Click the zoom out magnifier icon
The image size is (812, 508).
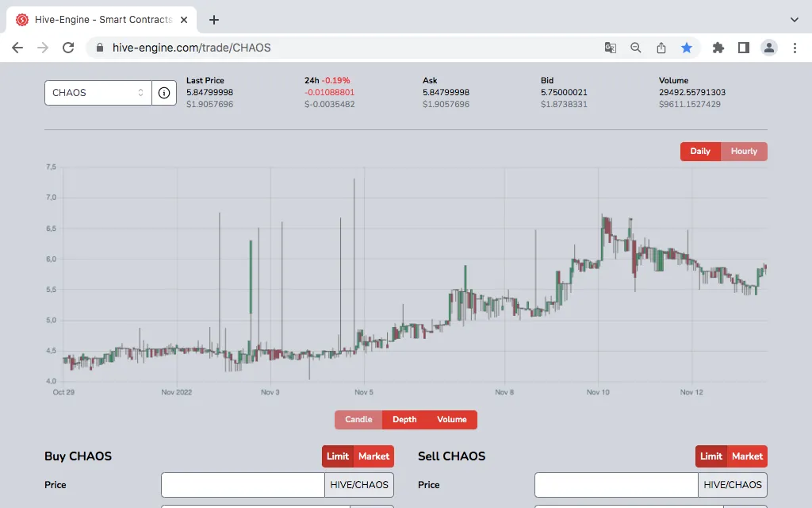point(636,48)
